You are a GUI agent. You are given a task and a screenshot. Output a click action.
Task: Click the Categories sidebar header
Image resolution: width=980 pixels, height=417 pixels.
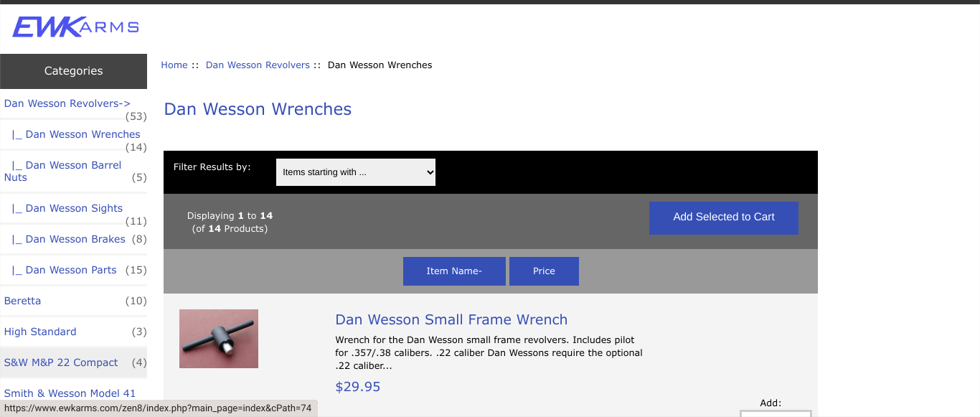click(73, 71)
